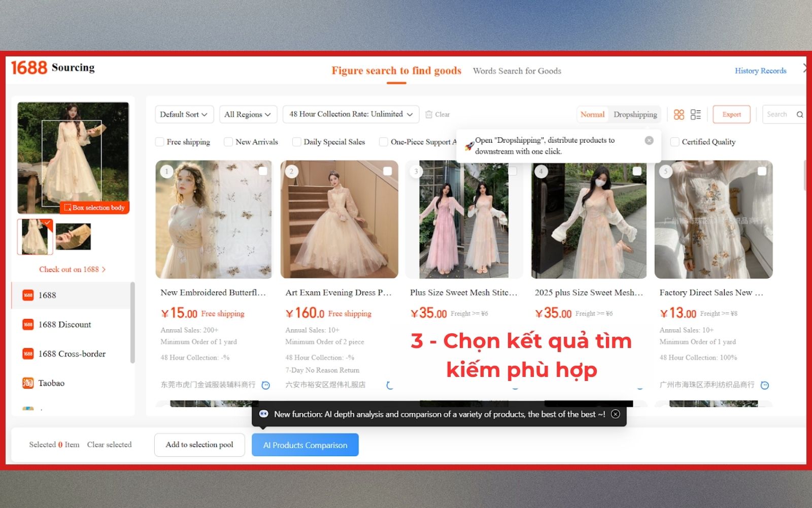Click the Box selection body icon
Screen dimensions: 812x508
pyautogui.click(x=67, y=208)
